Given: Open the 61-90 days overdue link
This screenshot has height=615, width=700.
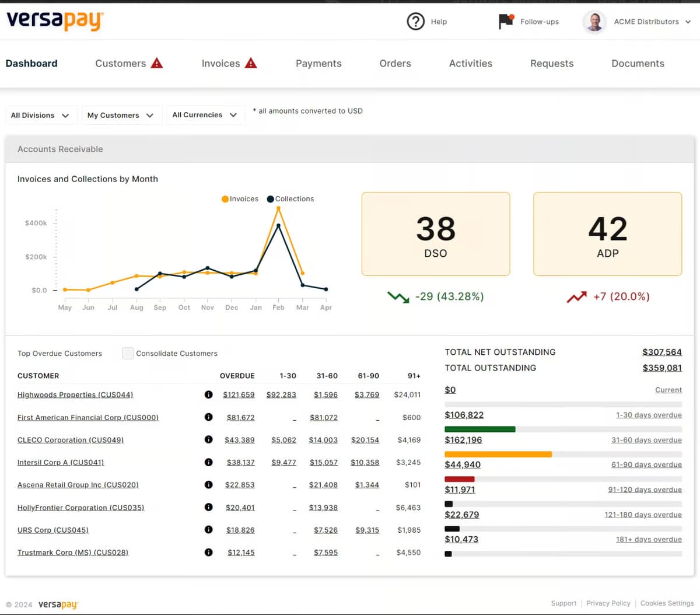Looking at the screenshot, I should (x=646, y=464).
